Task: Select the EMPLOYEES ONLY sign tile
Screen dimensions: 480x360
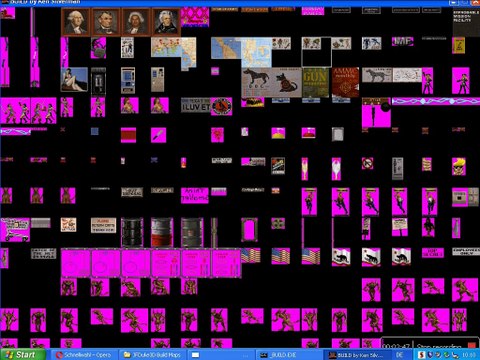Action: tap(466, 252)
